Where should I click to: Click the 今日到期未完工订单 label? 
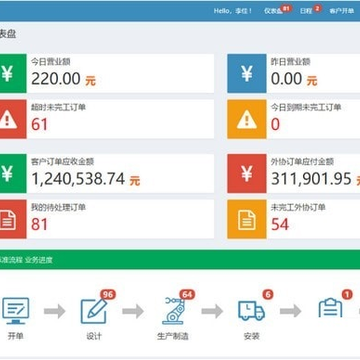point(306,107)
